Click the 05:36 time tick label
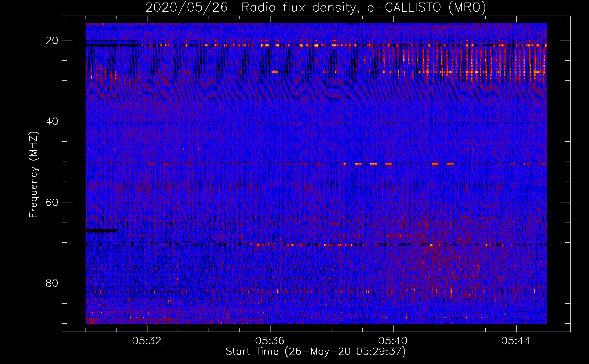The width and height of the screenshot is (589, 364). click(x=270, y=341)
